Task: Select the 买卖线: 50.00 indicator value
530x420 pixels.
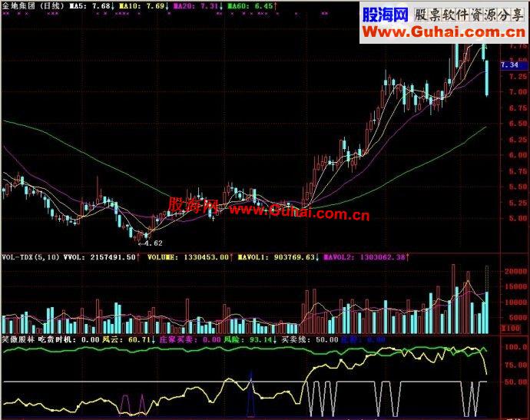Action: tap(310, 339)
